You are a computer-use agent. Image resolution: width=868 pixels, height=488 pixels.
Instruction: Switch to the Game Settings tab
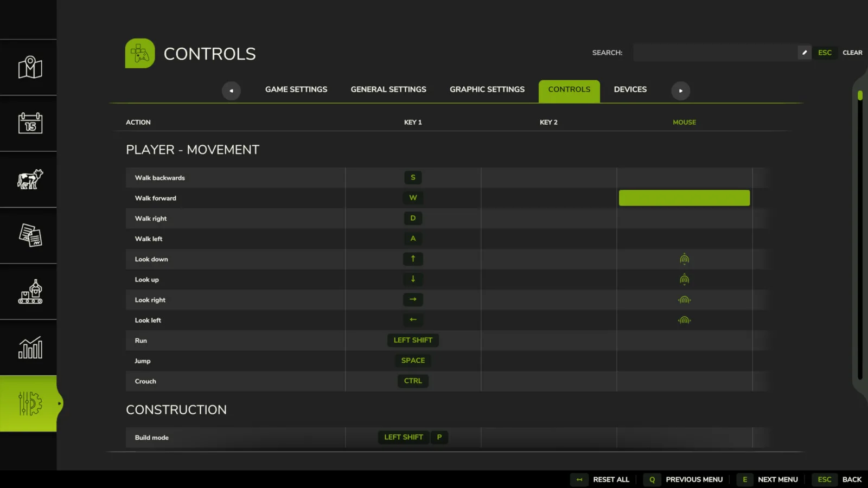point(296,89)
